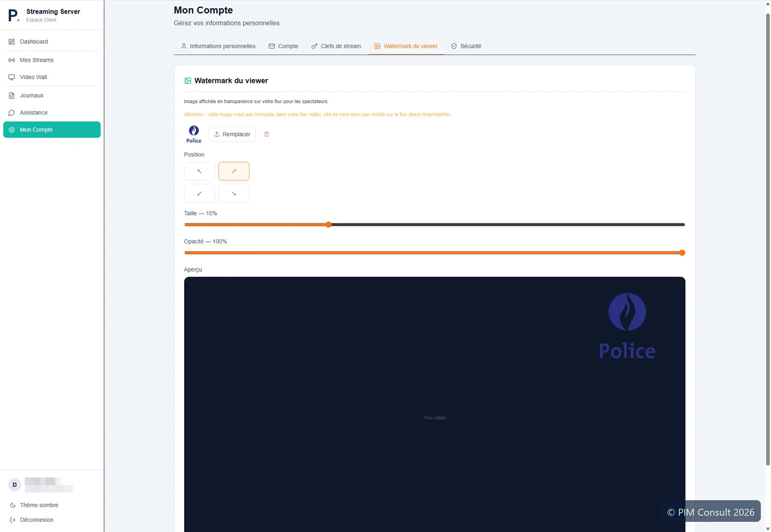Viewport: 771px width, 532px height.
Task: Click the person icon of Informations personnelles
Action: (x=184, y=46)
